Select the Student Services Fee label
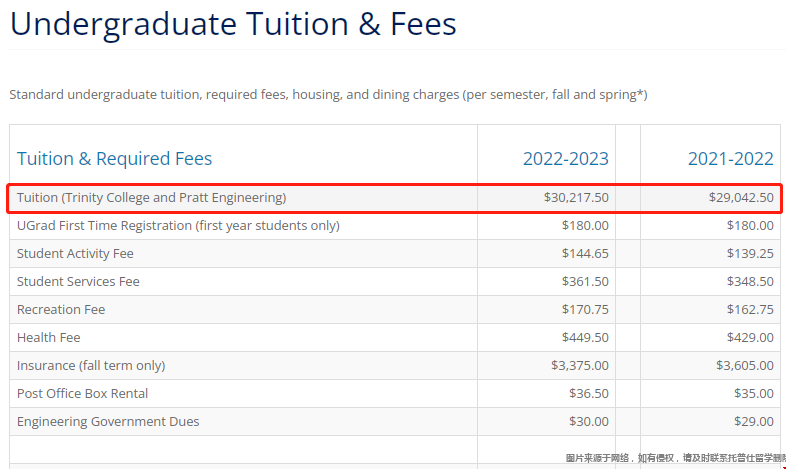 pos(78,281)
